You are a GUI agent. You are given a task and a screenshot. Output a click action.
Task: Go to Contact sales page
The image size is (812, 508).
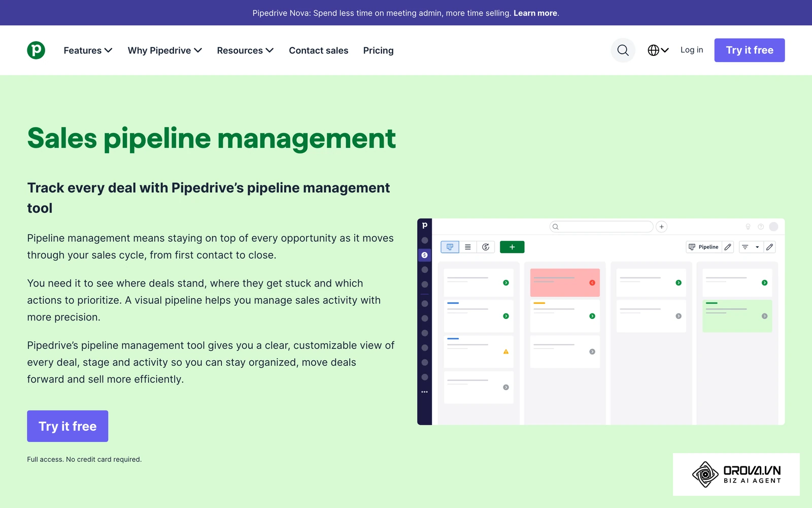tap(319, 50)
